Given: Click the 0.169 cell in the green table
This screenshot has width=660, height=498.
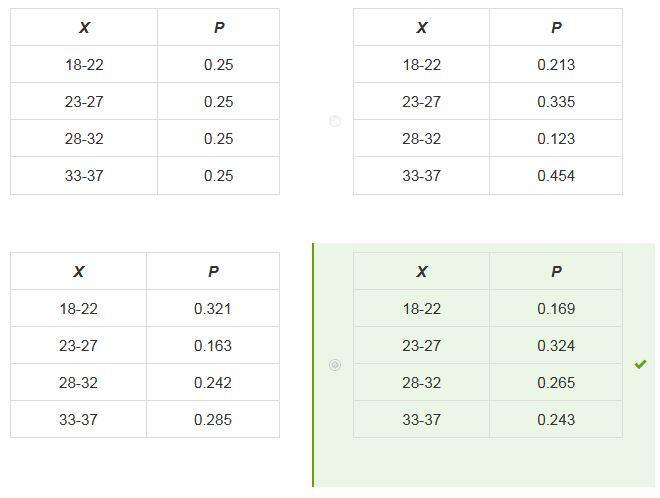Looking at the screenshot, I should (x=555, y=309).
